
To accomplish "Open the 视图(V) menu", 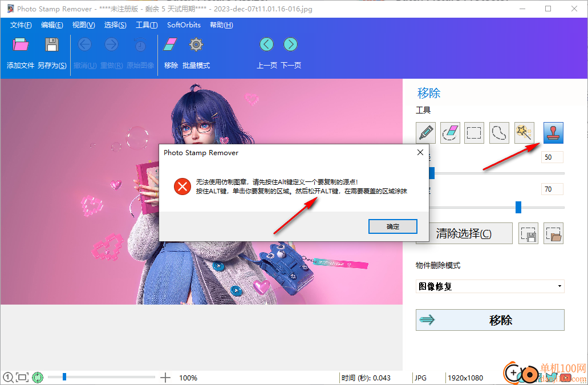I will [x=83, y=25].
